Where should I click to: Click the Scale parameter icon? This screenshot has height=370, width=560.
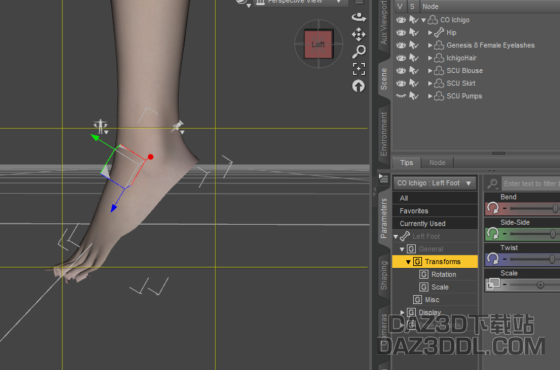coord(493,284)
